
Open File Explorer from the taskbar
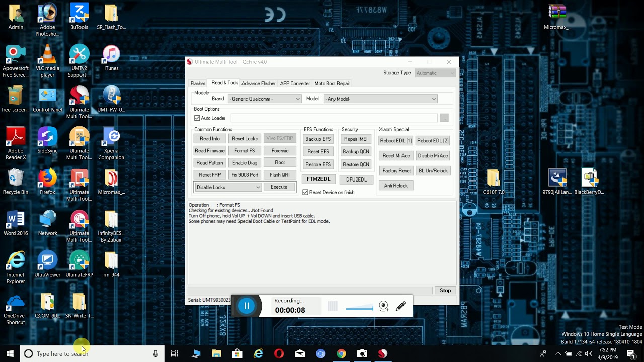click(216, 353)
